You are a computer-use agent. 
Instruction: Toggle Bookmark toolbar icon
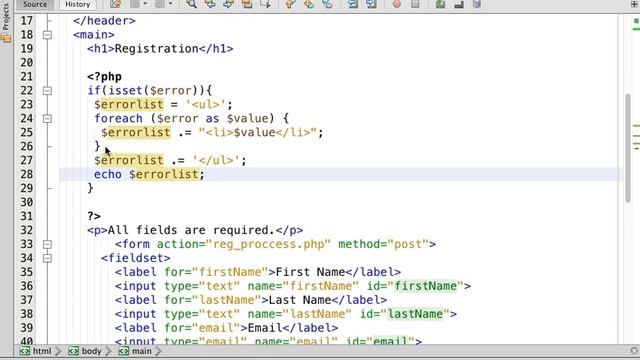327,4
